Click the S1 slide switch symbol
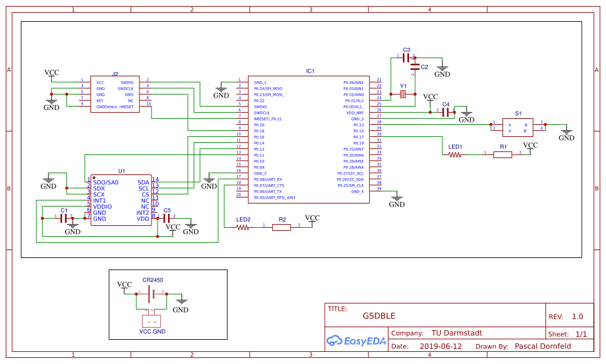The width and height of the screenshot is (606, 364). click(518, 126)
